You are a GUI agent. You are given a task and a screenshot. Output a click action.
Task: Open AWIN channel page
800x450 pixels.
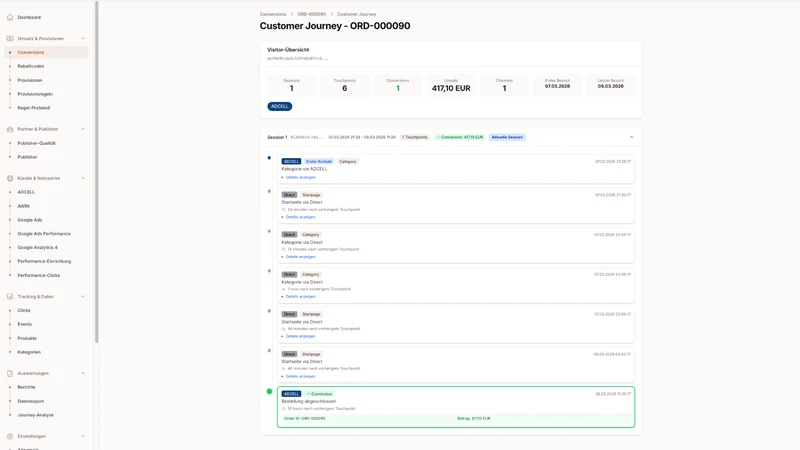[23, 206]
